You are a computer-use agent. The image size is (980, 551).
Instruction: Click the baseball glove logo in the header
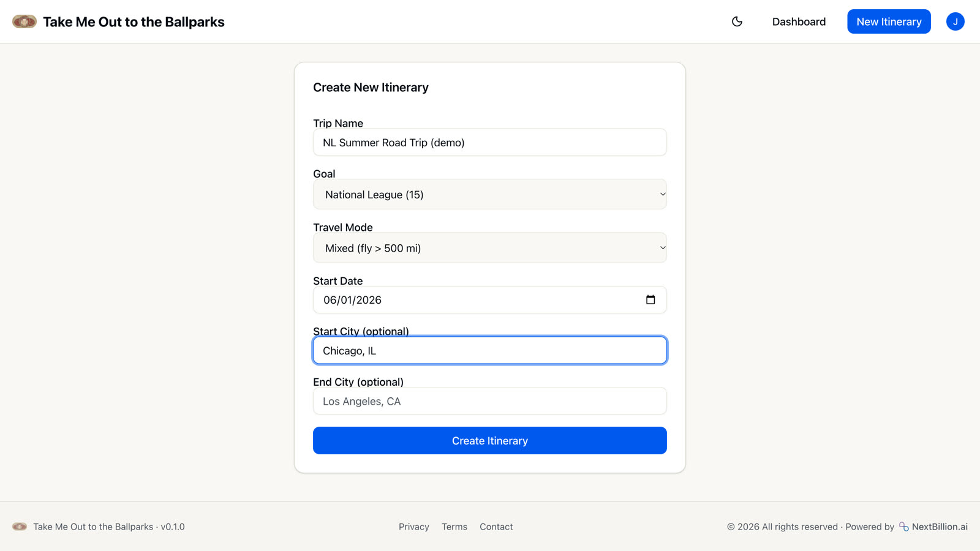24,21
